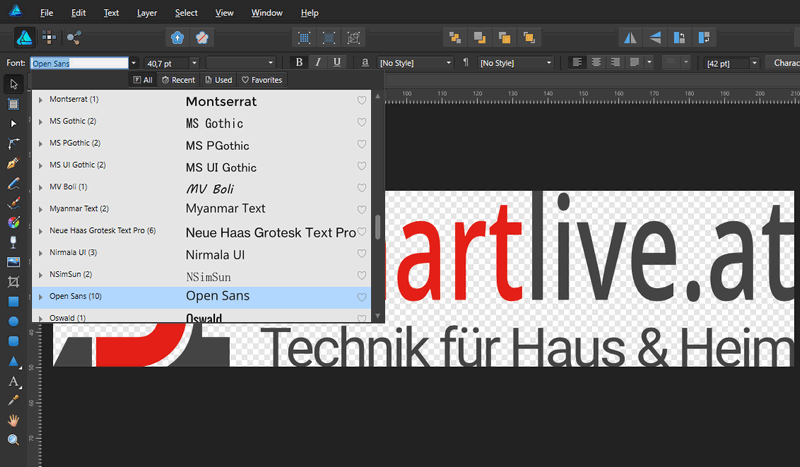
Task: Toggle Bold text formatting
Action: (299, 62)
